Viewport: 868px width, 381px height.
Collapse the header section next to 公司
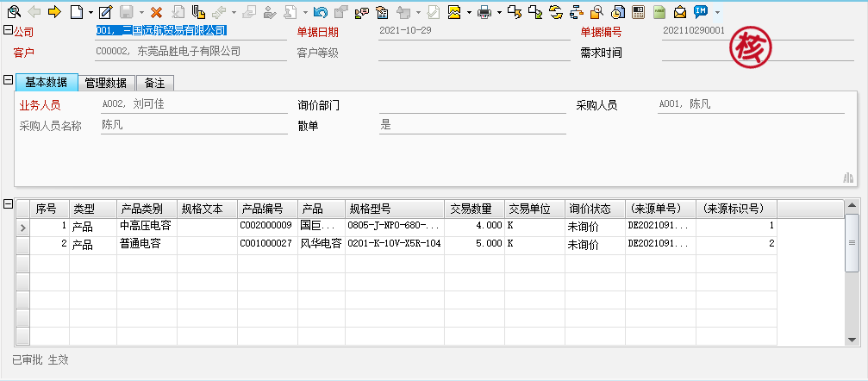click(8, 31)
